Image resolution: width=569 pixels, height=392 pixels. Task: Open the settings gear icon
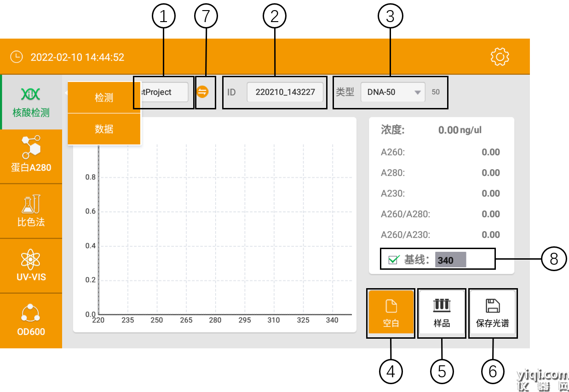pyautogui.click(x=500, y=57)
